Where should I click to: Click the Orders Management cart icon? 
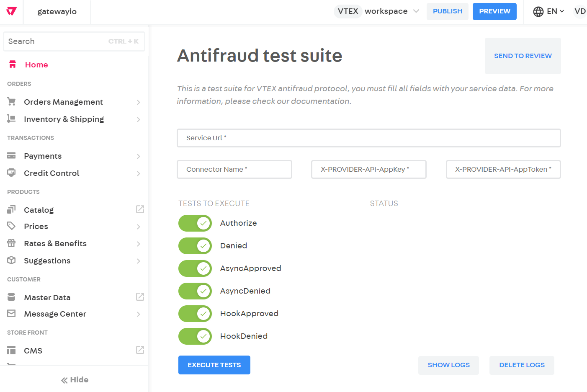pos(12,101)
